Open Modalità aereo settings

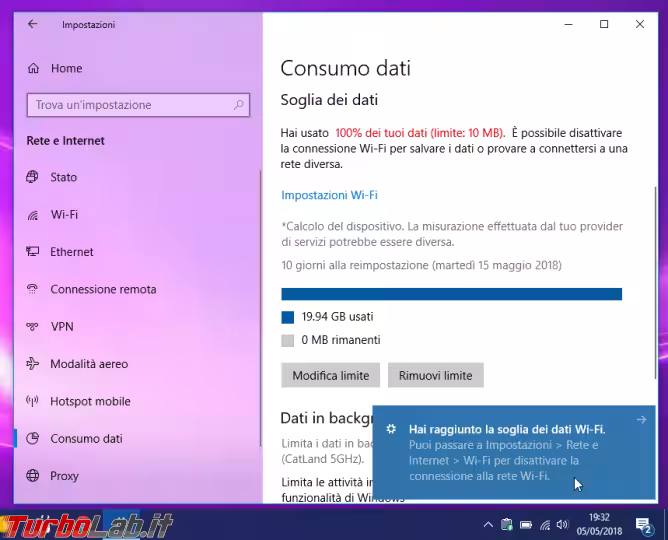[x=89, y=364]
